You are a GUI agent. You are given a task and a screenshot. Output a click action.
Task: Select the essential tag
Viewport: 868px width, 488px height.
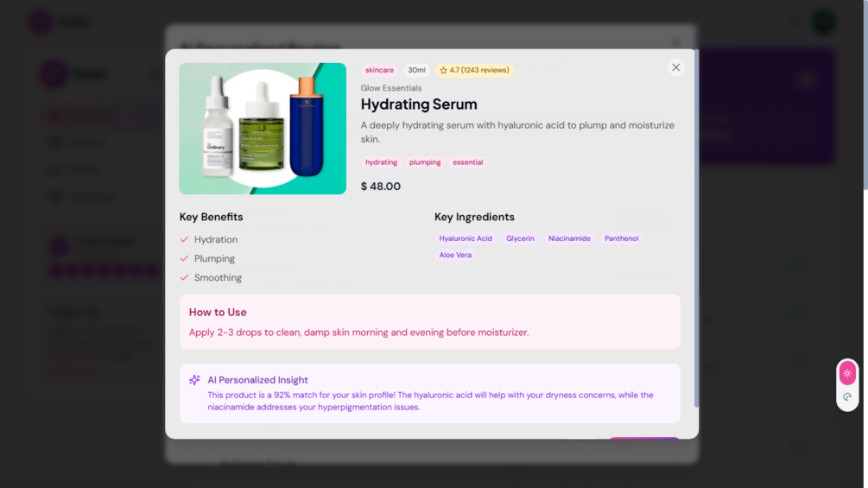(468, 162)
